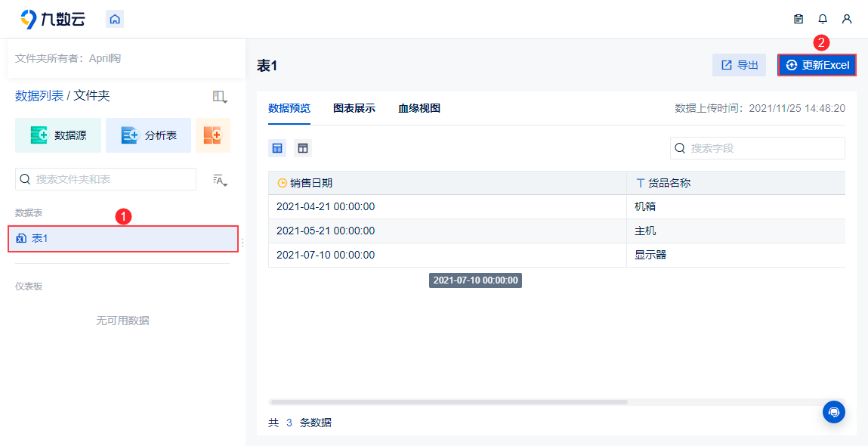
Task: Click the 九数云 logo
Action: [x=53, y=19]
